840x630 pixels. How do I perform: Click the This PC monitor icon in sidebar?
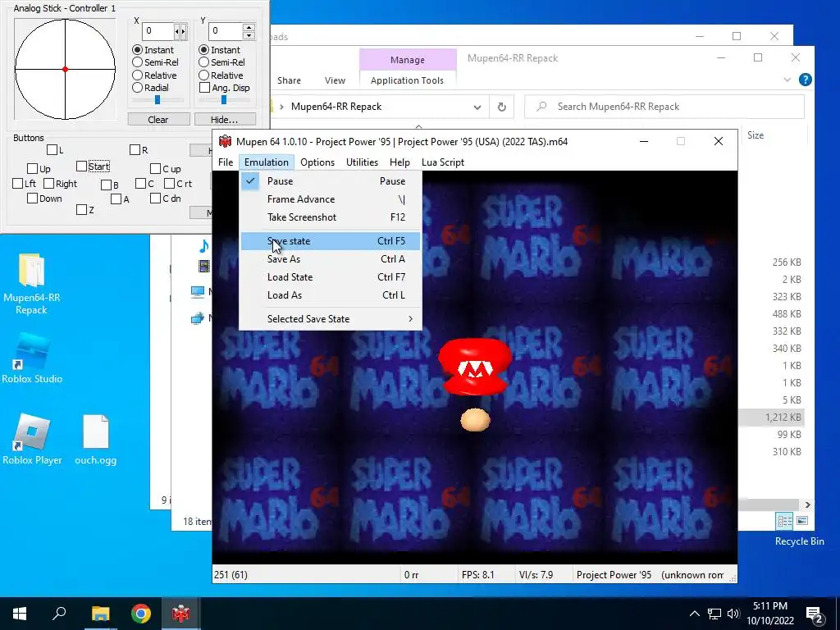pos(198,291)
